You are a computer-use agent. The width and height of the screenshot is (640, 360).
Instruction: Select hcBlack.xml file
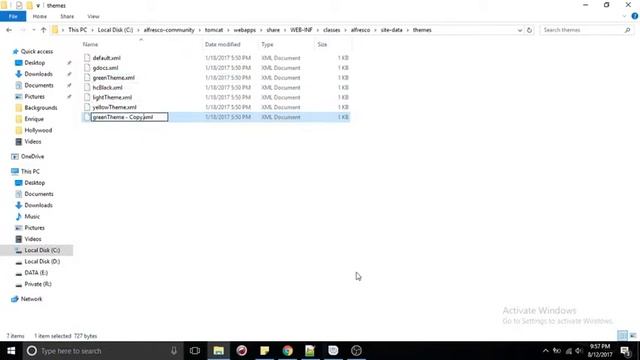(x=107, y=87)
